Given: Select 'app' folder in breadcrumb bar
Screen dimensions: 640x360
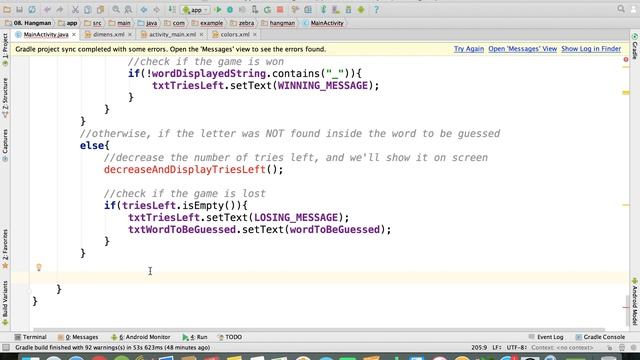Looking at the screenshot, I should tap(68, 23).
